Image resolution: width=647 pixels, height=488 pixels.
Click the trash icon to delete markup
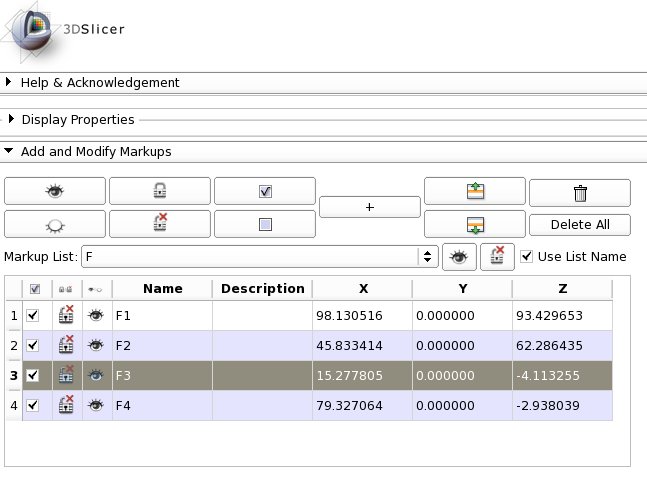(580, 192)
